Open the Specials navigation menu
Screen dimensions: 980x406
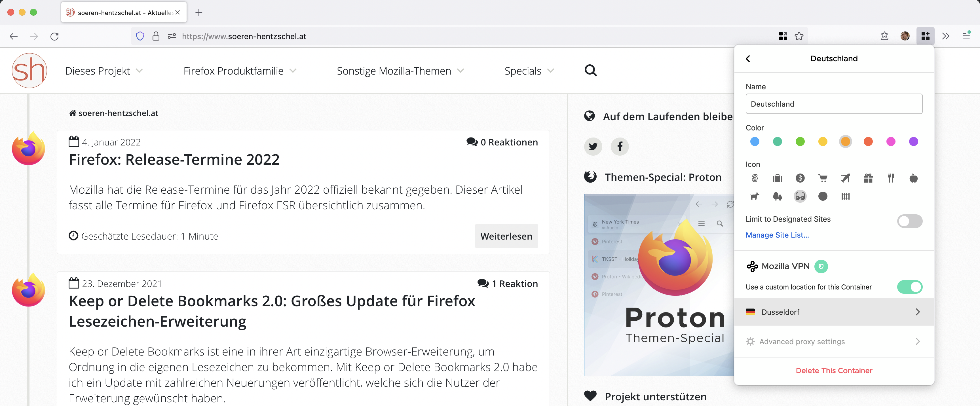(x=529, y=71)
